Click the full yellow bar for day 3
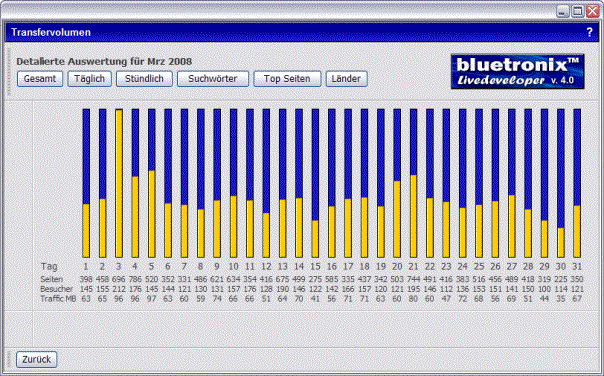604x376 pixels. [x=119, y=183]
